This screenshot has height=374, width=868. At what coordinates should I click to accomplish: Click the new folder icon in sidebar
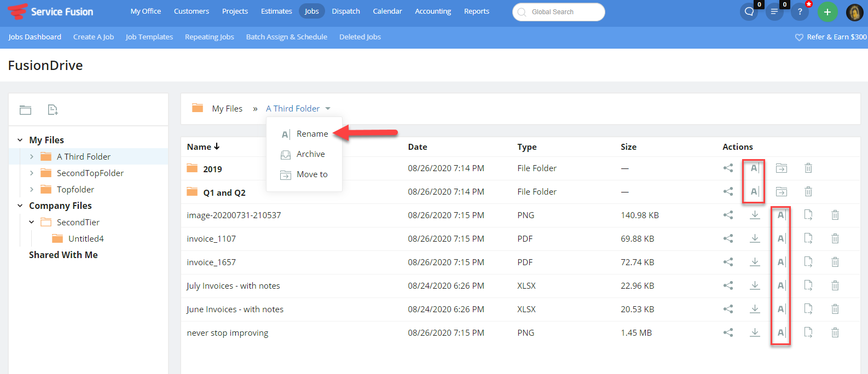(26, 110)
